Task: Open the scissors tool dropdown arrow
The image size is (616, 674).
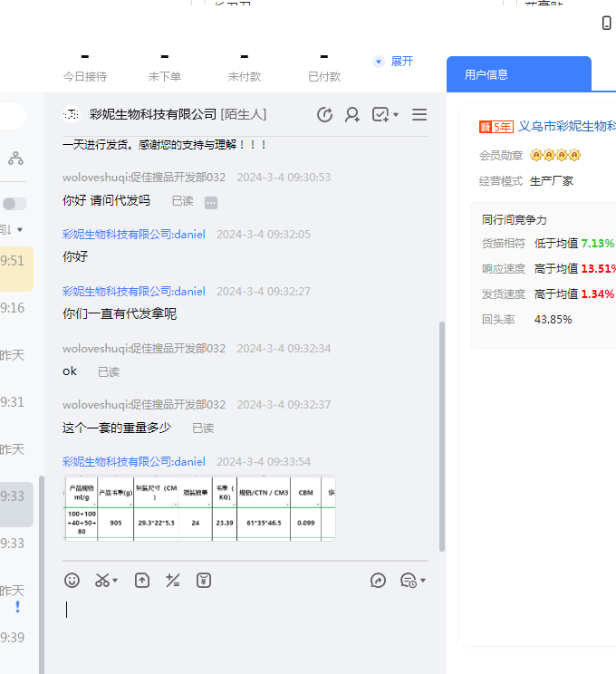Action: [x=115, y=581]
